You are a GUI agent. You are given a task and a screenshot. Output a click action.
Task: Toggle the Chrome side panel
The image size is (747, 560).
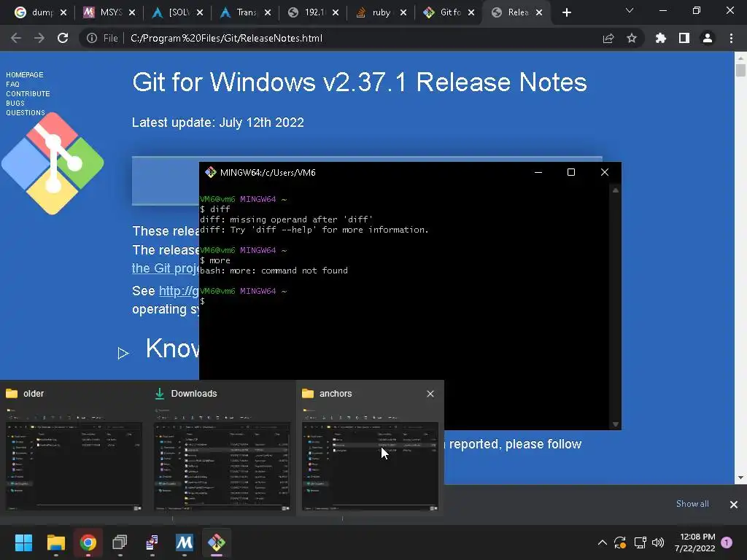pos(684,38)
